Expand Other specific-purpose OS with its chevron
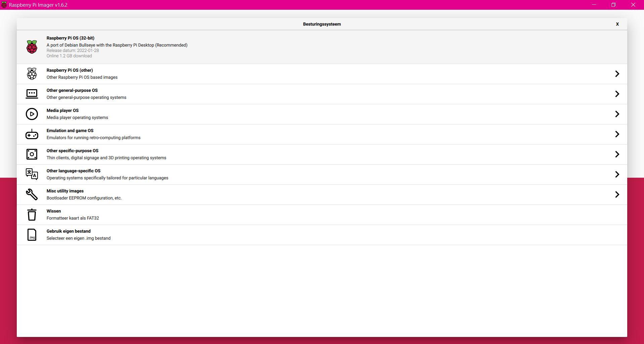Image resolution: width=644 pixels, height=344 pixels. click(x=617, y=154)
